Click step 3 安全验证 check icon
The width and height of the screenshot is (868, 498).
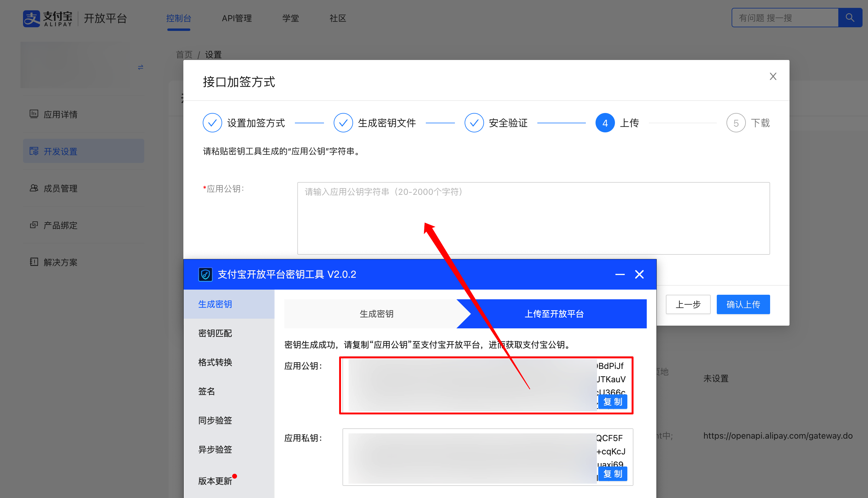click(474, 123)
